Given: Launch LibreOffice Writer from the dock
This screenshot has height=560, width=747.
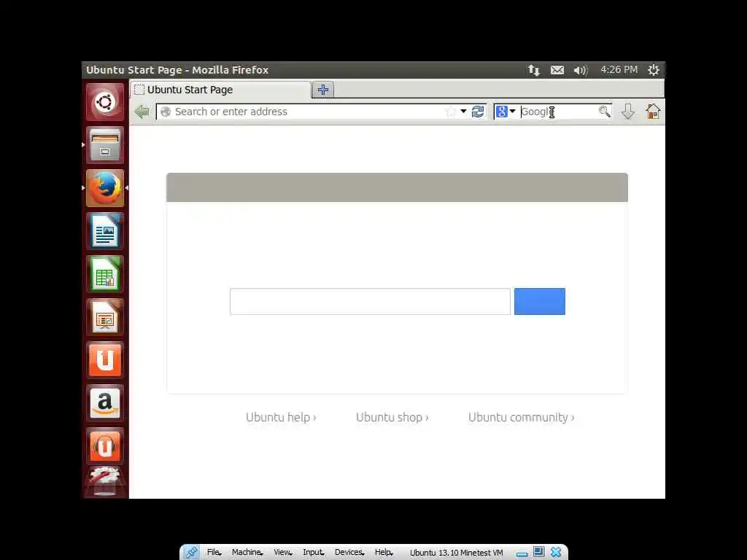Looking at the screenshot, I should click(105, 231).
